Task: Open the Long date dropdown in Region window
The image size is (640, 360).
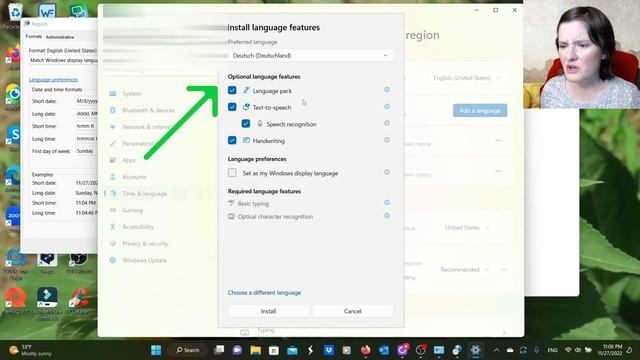Action: pos(86,113)
